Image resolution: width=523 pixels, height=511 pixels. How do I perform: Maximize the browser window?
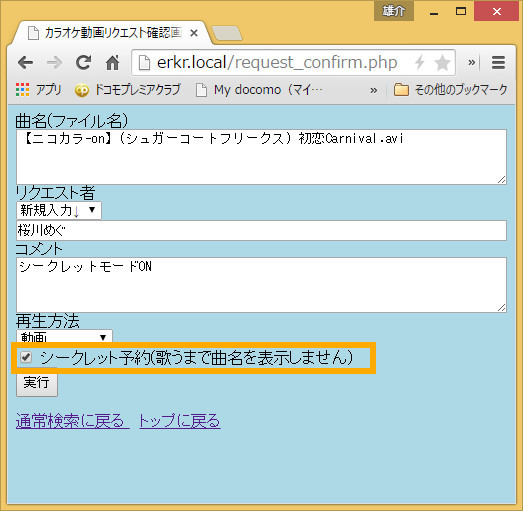tap(461, 11)
